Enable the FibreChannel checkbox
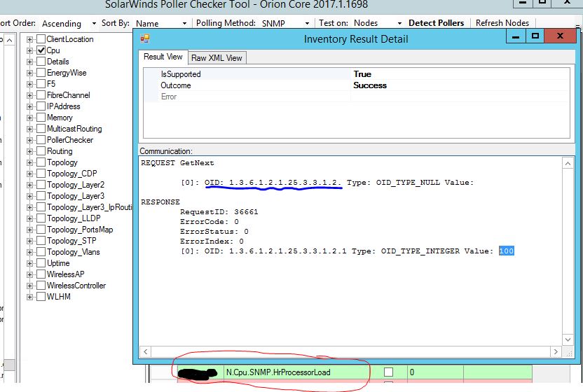This screenshot has height=392, width=583. tap(41, 95)
